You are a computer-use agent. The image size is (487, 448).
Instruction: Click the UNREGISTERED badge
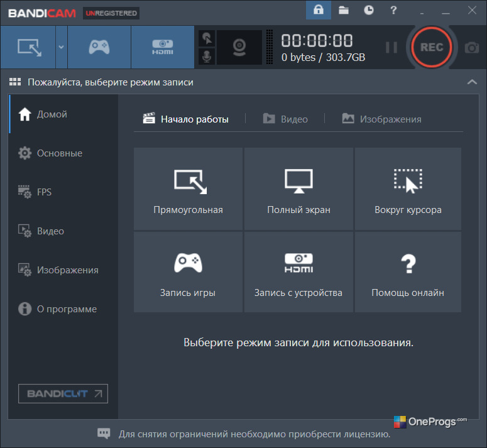coord(111,13)
